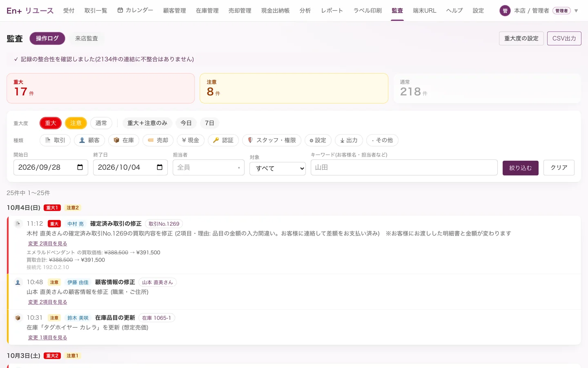Click the document icon on the 11:12 log entry
588x368 pixels.
18,224
